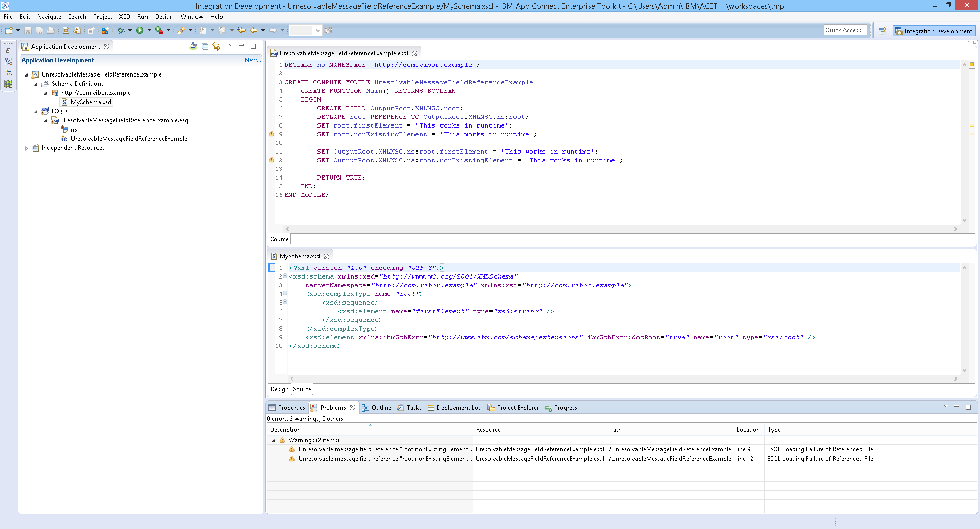The height and width of the screenshot is (529, 980).
Task: Click the New... link in Application Development
Action: click(252, 60)
